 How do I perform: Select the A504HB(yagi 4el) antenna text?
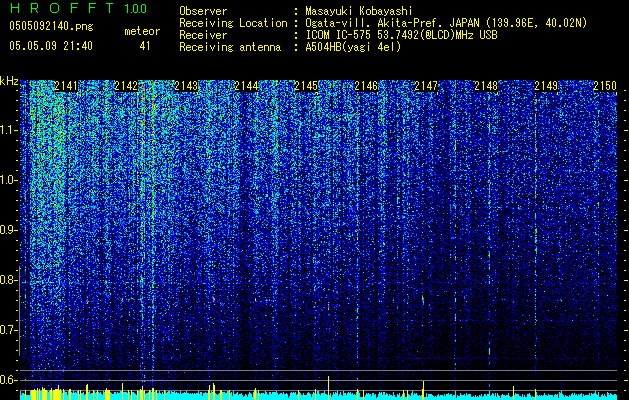(353, 47)
